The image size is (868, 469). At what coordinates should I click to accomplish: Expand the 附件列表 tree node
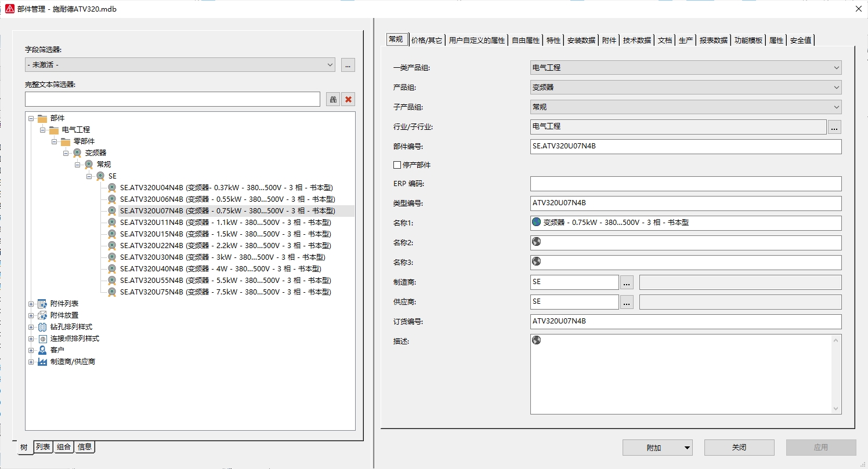(31, 304)
